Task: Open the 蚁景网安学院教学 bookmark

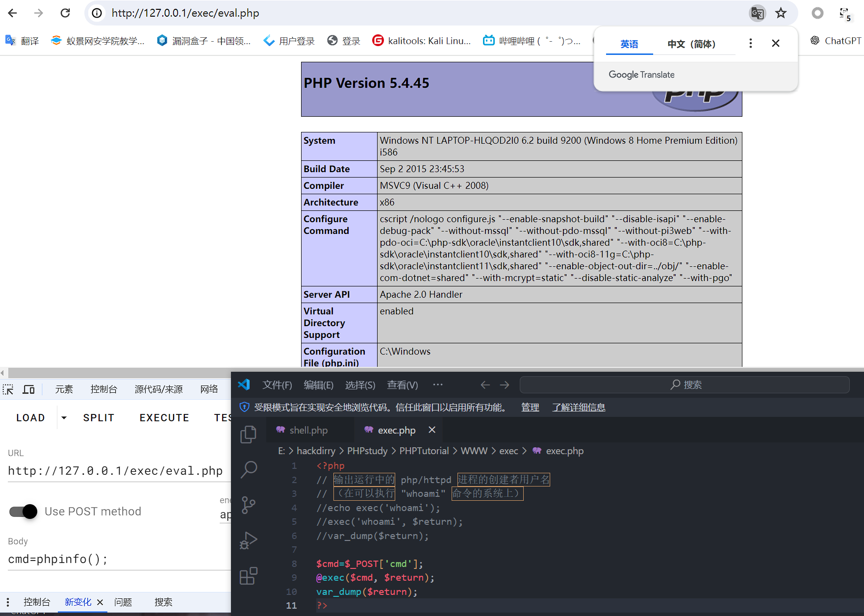Action: point(98,41)
